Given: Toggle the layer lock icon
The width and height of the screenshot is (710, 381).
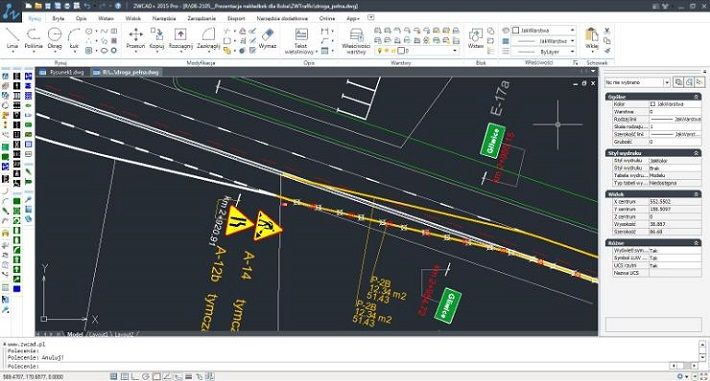Looking at the screenshot, I should pyautogui.click(x=393, y=51).
